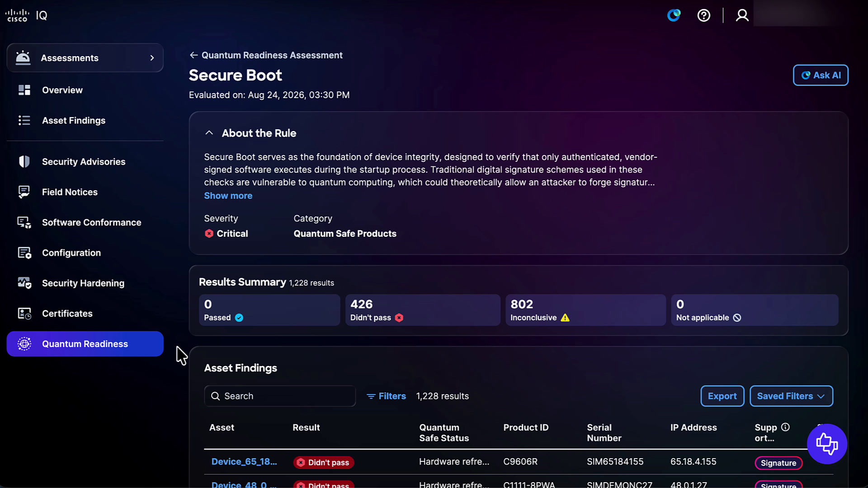Click the Certificates icon
The image size is (868, 488).
(24, 313)
